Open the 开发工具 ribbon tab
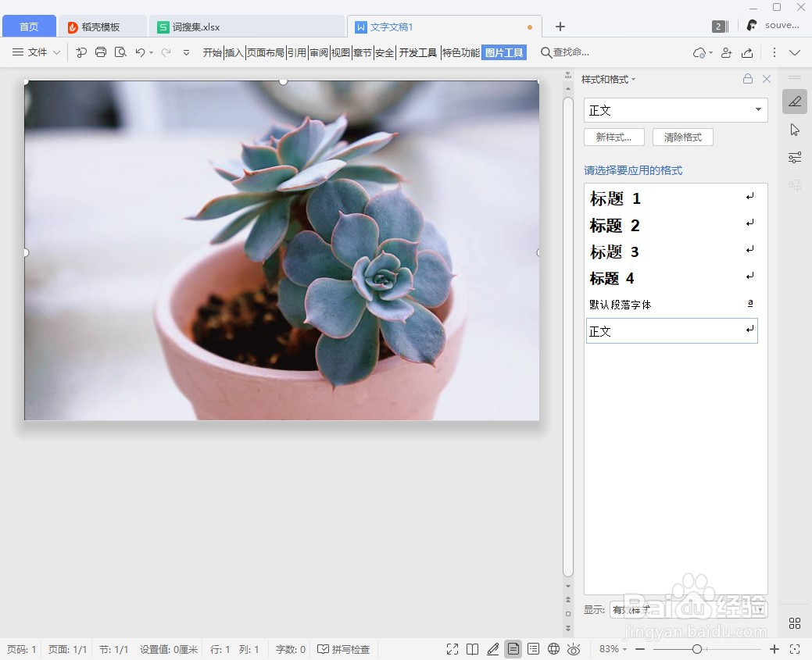The image size is (812, 660). pyautogui.click(x=418, y=52)
